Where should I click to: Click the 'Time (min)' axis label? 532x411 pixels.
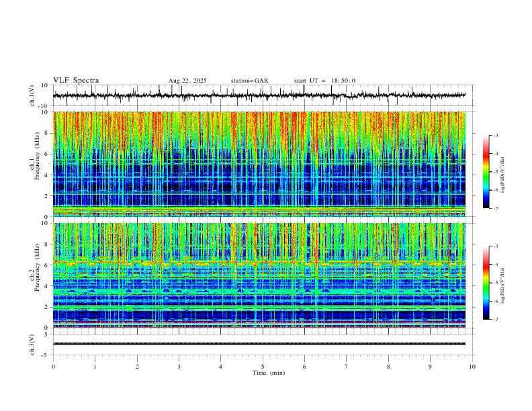269,373
